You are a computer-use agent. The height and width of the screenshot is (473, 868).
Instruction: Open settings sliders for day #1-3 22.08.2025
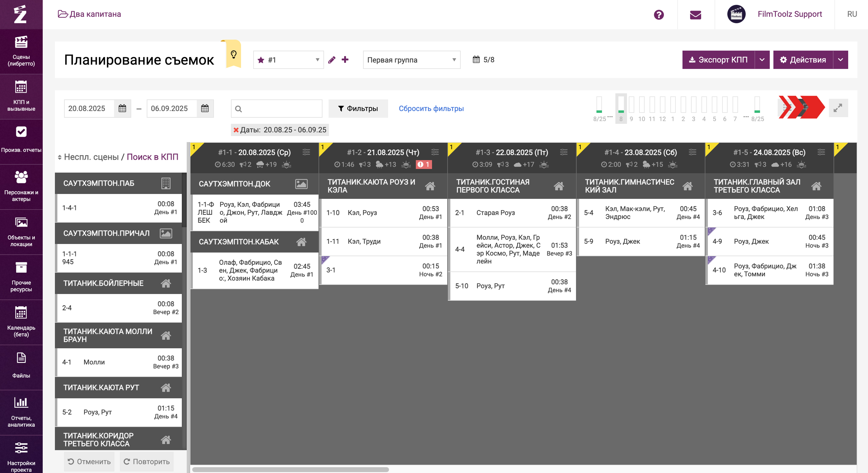pyautogui.click(x=564, y=152)
